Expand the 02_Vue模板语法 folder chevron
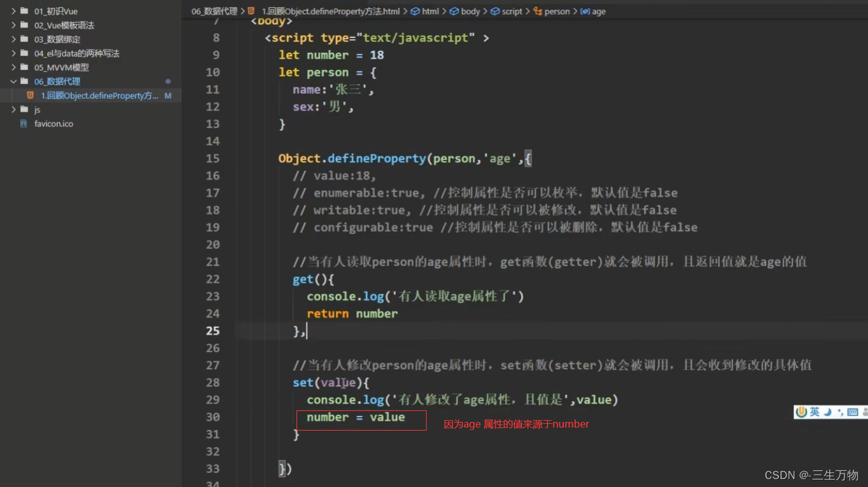 14,25
